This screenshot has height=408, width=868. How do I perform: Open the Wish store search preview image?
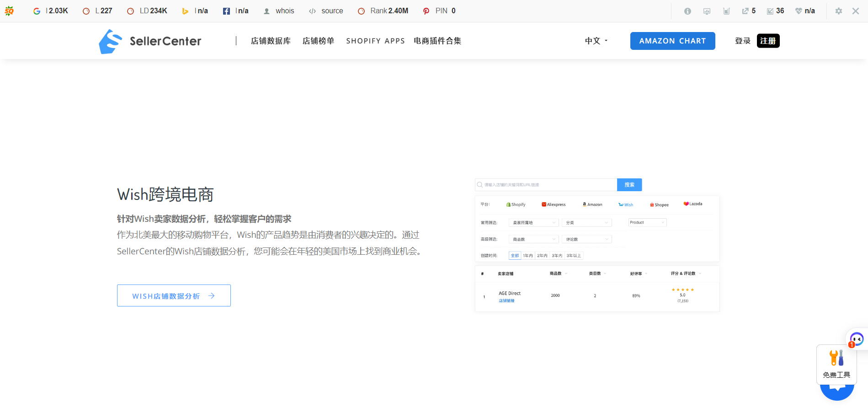[597, 245]
